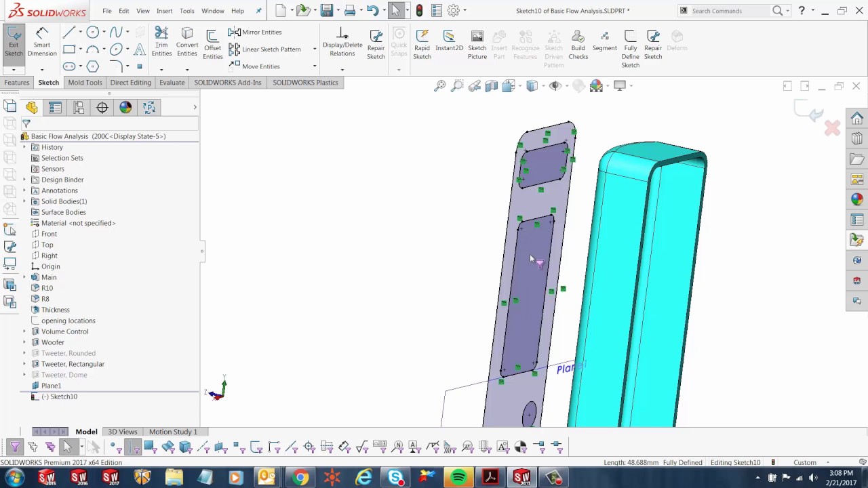Viewport: 868px width, 488px height.
Task: Open the Move Entities dropdown arrow
Action: coord(314,66)
